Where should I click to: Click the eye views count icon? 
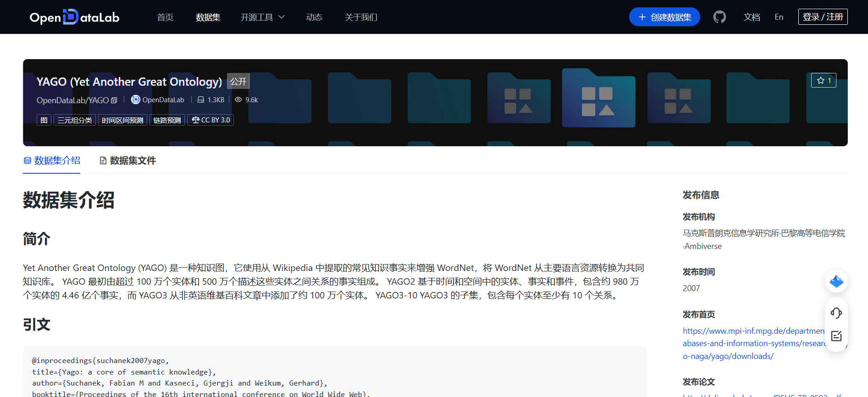click(x=238, y=99)
